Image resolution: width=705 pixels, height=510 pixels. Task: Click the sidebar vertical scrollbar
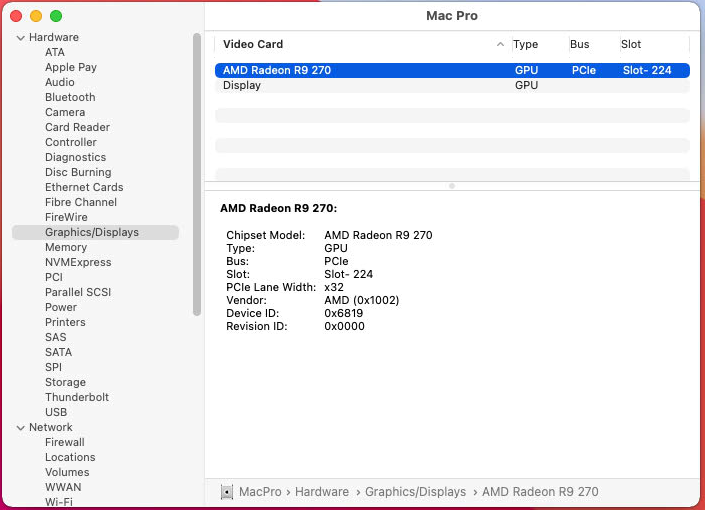(x=196, y=174)
